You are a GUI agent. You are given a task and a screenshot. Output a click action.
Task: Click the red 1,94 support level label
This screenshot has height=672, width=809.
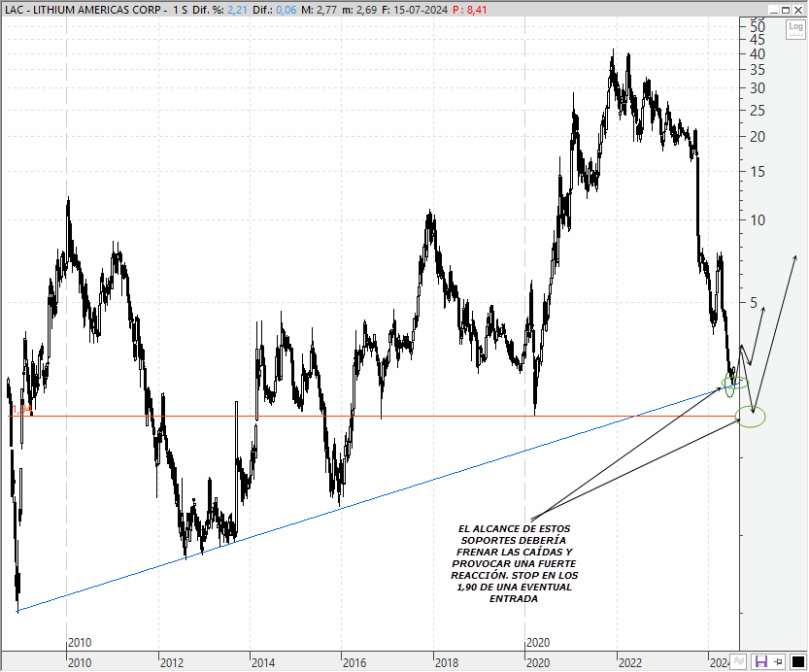pyautogui.click(x=21, y=410)
